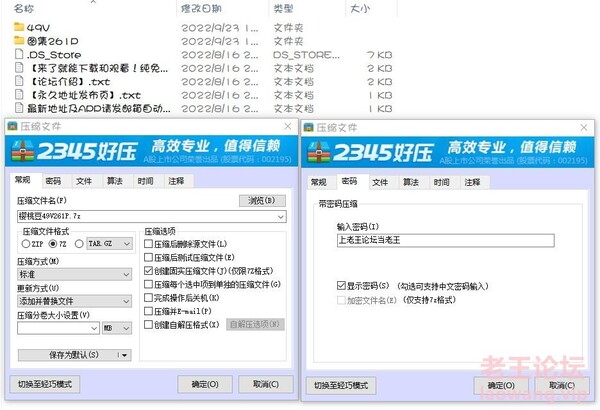Select the 【论坛介绍】.txt file name

pos(70,82)
